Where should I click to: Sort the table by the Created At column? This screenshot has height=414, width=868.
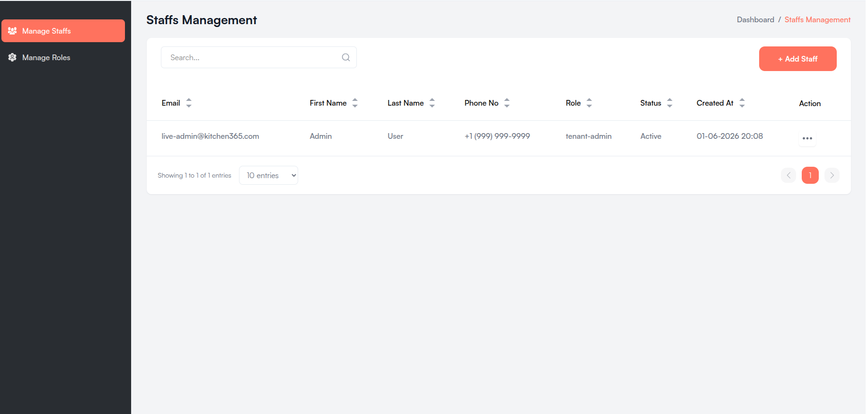[742, 103]
